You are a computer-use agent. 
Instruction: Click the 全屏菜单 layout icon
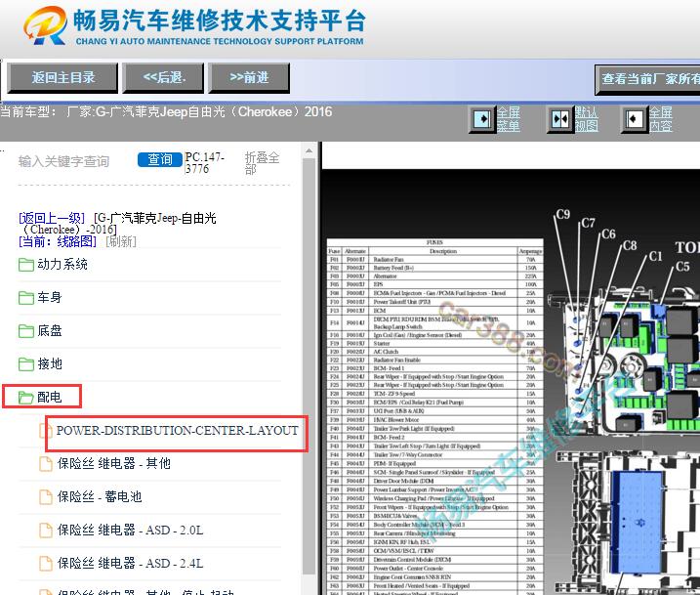tap(482, 119)
